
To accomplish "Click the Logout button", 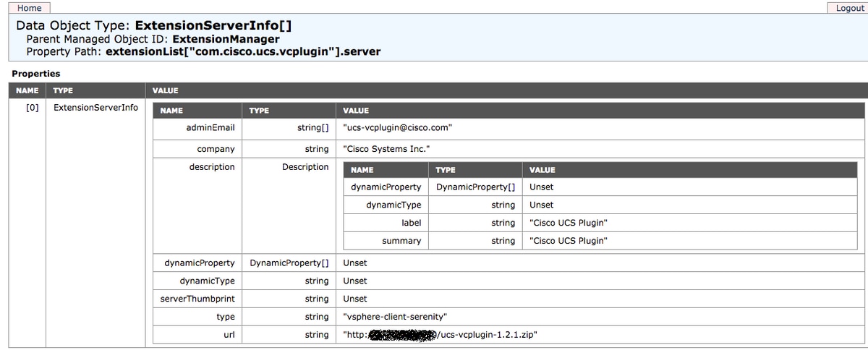I will (x=848, y=8).
